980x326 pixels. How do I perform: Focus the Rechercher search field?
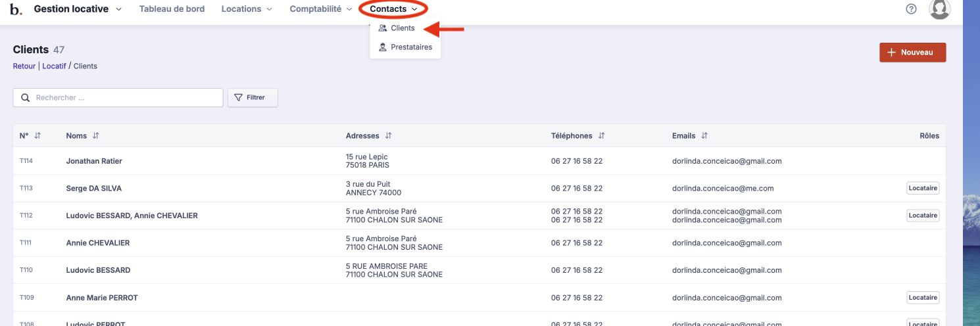pyautogui.click(x=125, y=97)
